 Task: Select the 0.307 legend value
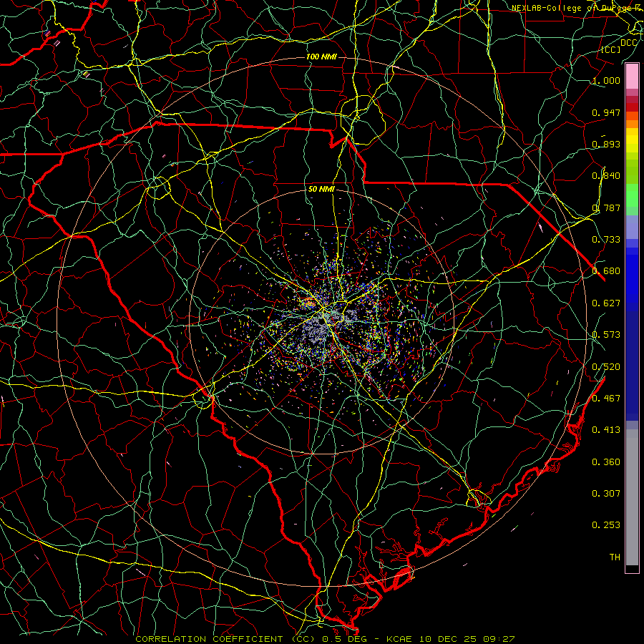pos(606,494)
